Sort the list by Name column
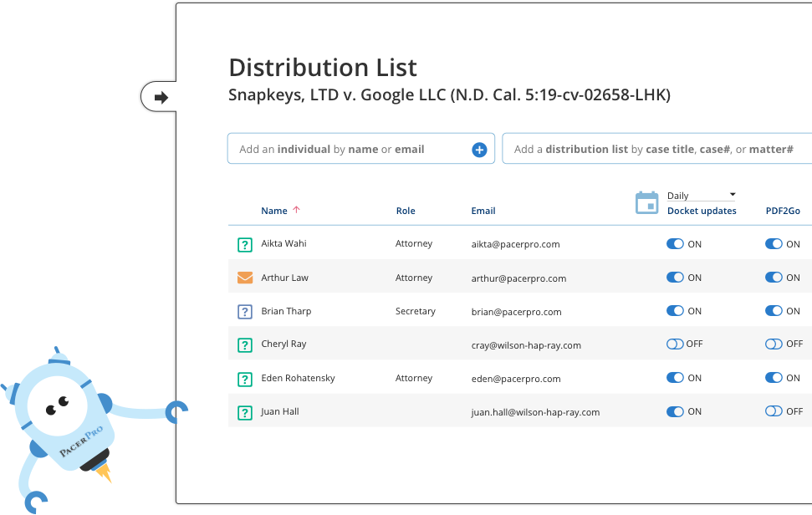Viewport: 812px width, 515px height. [274, 211]
